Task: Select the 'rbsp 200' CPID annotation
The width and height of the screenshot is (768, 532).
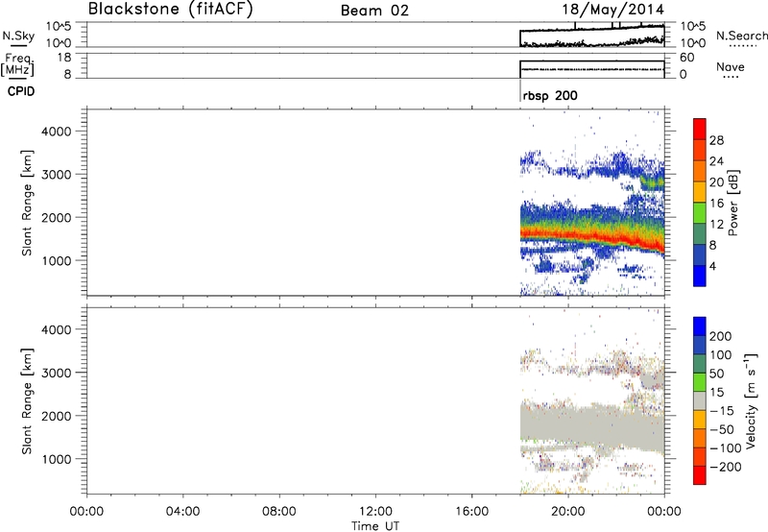Action: coord(550,95)
